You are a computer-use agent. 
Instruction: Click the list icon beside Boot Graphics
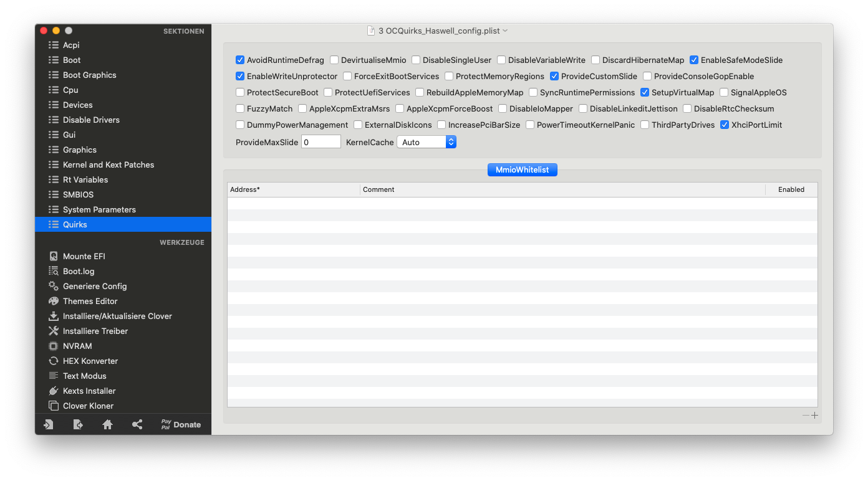[x=54, y=75]
